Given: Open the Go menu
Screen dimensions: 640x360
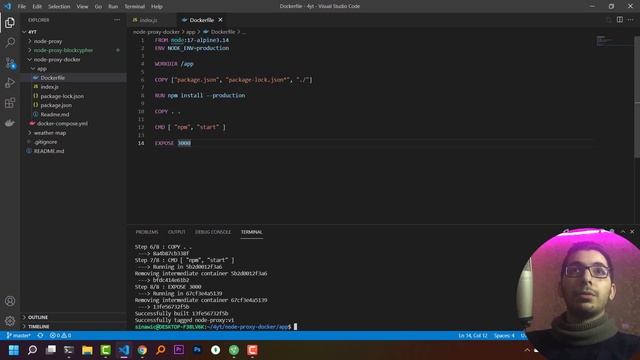Looking at the screenshot, I should 98,7.
